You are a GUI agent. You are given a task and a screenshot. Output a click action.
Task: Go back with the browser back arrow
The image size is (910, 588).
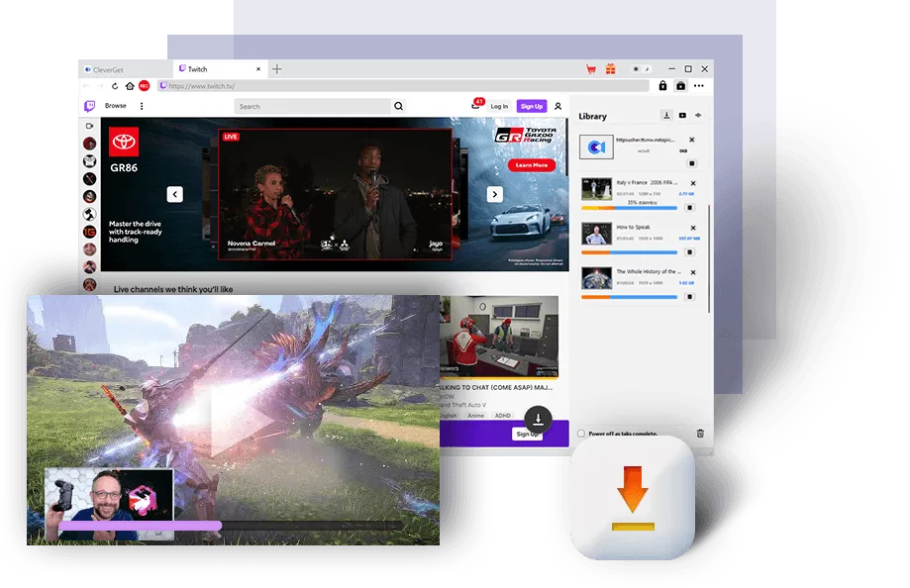point(86,86)
